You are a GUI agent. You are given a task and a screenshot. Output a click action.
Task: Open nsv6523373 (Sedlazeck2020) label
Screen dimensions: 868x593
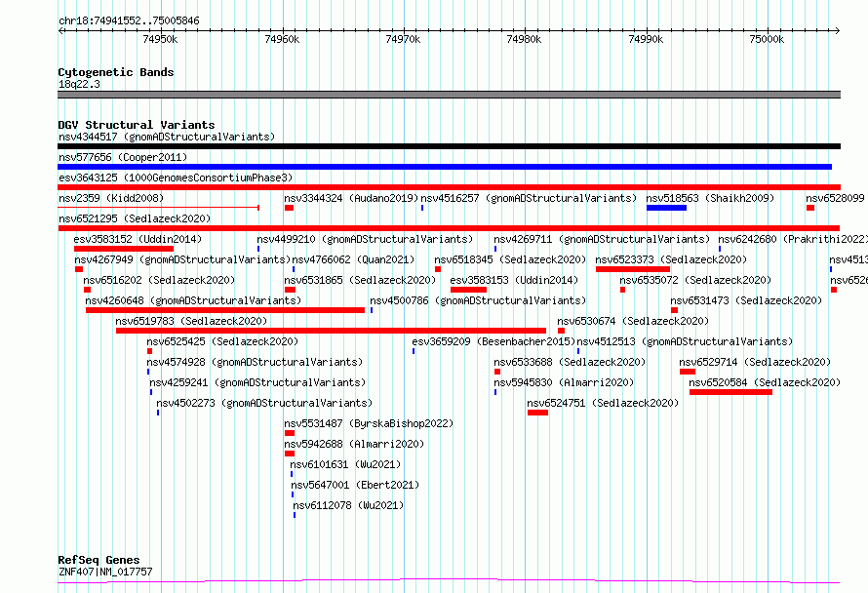pos(671,259)
